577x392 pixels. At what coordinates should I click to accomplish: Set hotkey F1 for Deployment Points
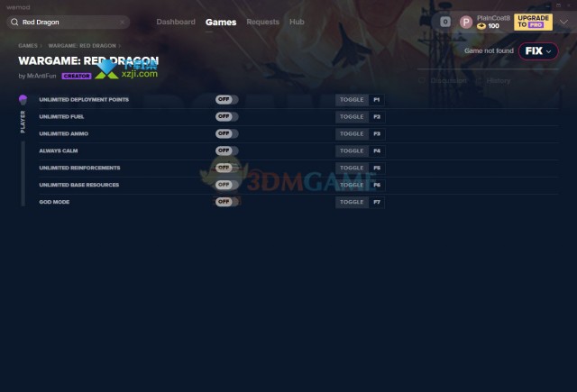pos(377,100)
